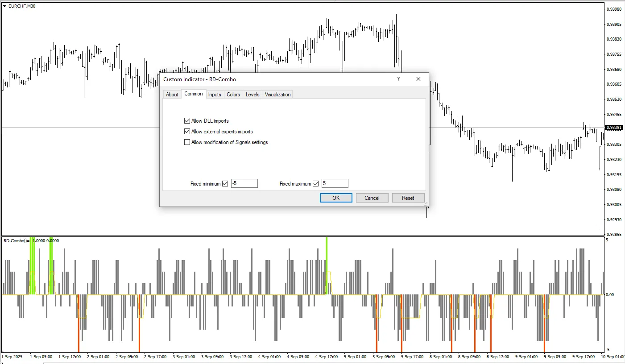Reset indicator settings with Reset button
625x364 pixels.
408,198
